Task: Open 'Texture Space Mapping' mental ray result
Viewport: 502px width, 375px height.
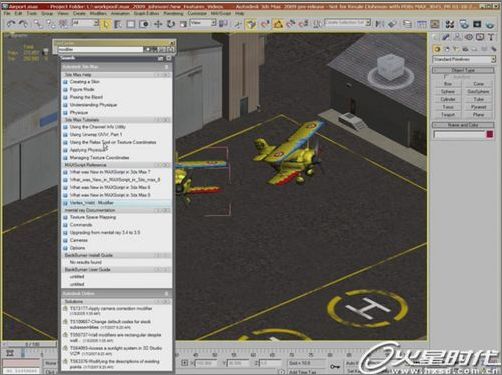Action: pyautogui.click(x=93, y=217)
